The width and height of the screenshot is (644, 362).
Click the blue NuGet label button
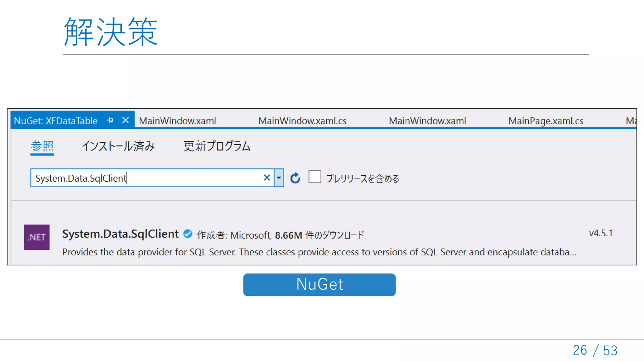point(319,285)
